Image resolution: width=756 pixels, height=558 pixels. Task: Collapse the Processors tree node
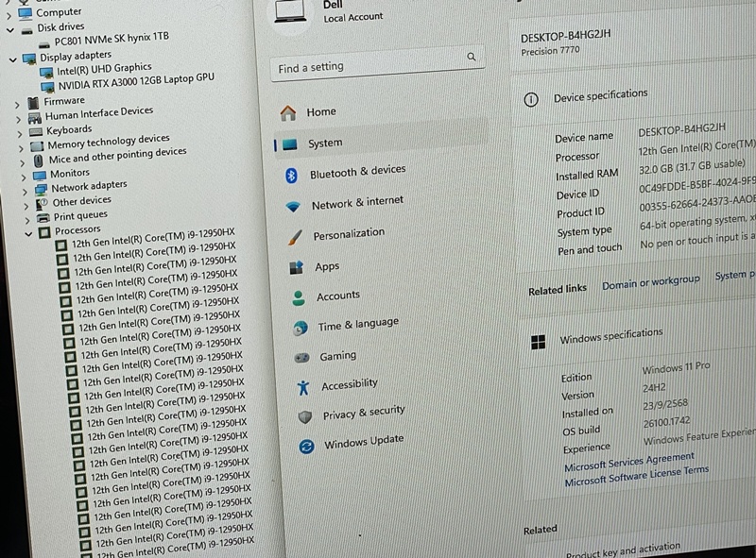(28, 232)
